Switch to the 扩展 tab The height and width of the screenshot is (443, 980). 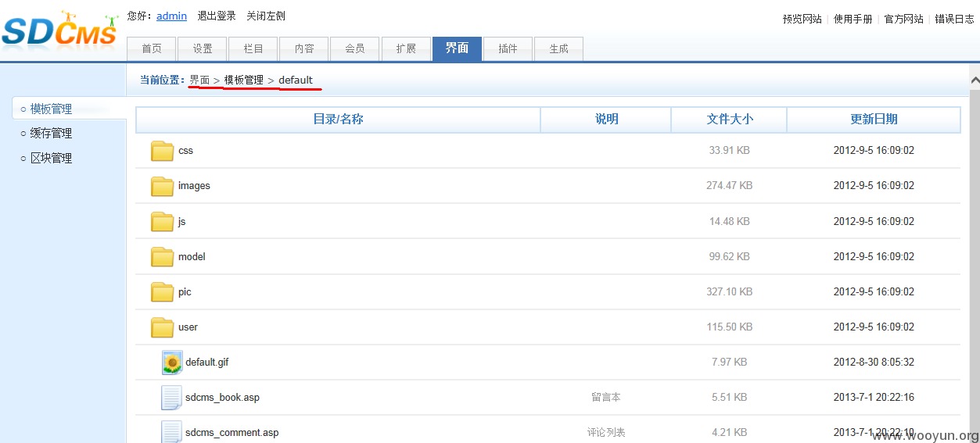(406, 48)
